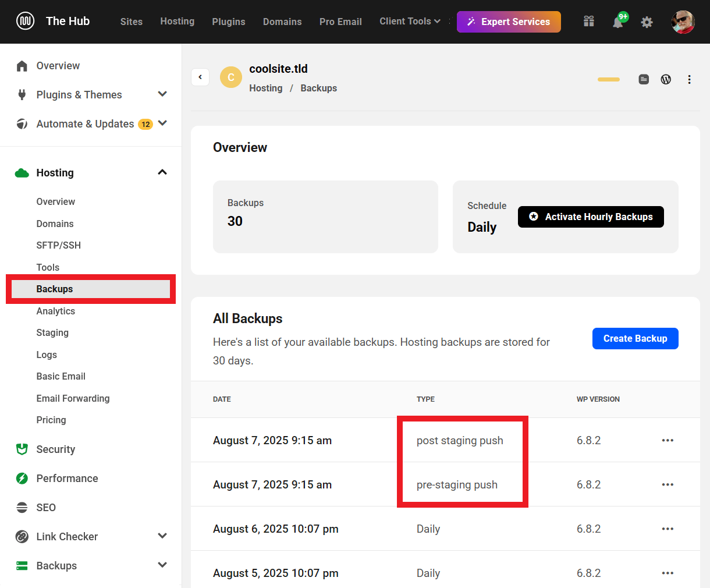This screenshot has height=588, width=710.
Task: Switch to the Domains menu item
Action: [282, 22]
